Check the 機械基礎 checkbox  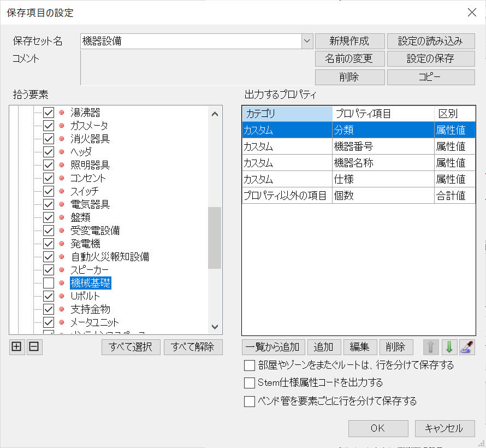pos(49,283)
